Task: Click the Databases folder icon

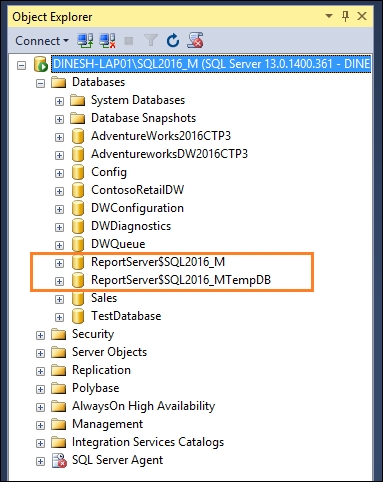Action: pyautogui.click(x=59, y=82)
